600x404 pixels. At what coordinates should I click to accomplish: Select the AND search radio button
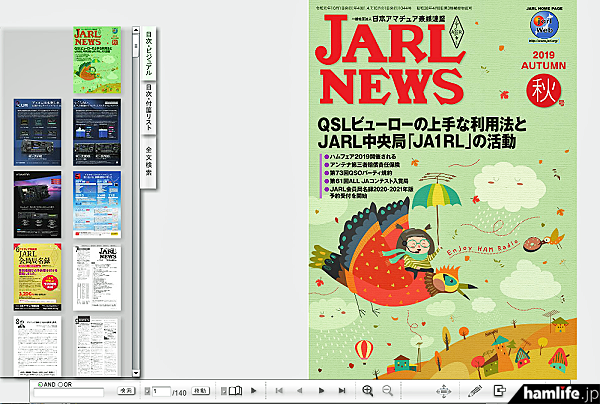coord(38,382)
